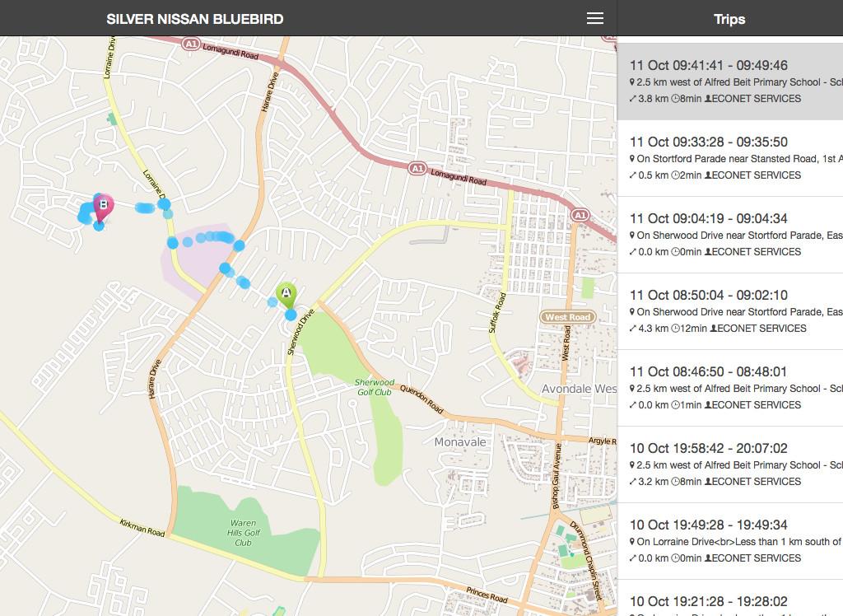Click the Kirkman Road label on map
This screenshot has height=616, width=843.
(142, 528)
